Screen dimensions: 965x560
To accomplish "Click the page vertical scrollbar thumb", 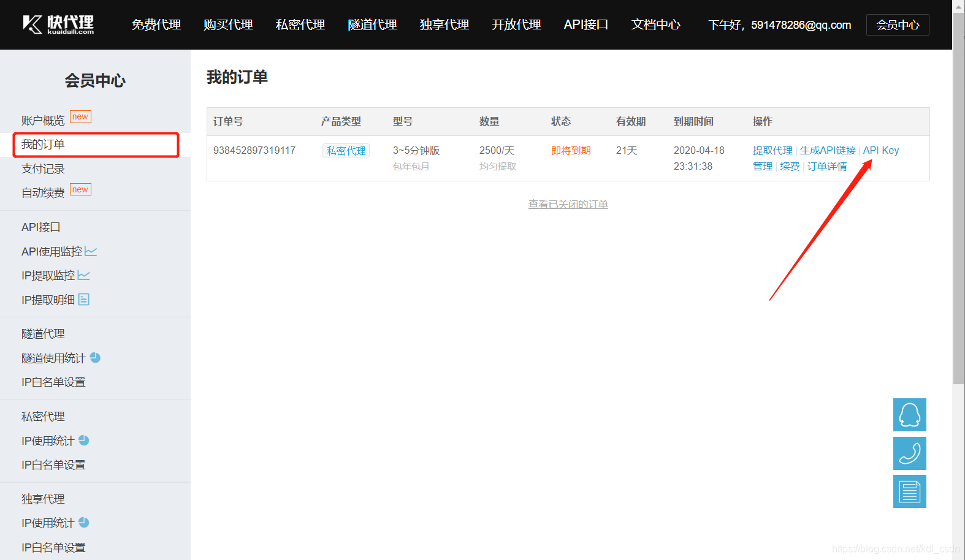I will (958, 198).
